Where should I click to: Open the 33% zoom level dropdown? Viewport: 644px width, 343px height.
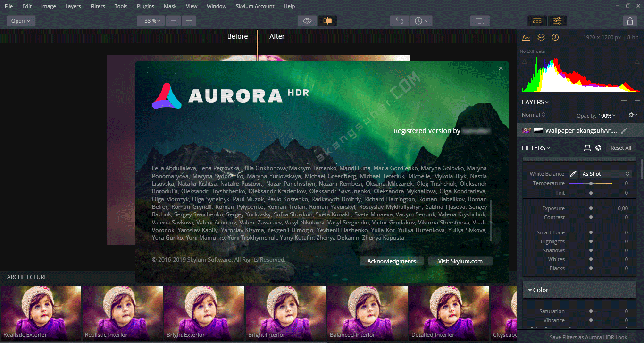(151, 21)
